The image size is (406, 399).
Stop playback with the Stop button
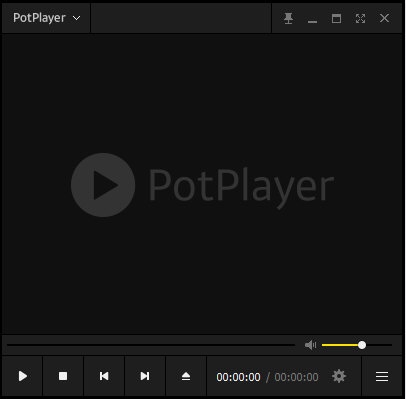pyautogui.click(x=63, y=376)
